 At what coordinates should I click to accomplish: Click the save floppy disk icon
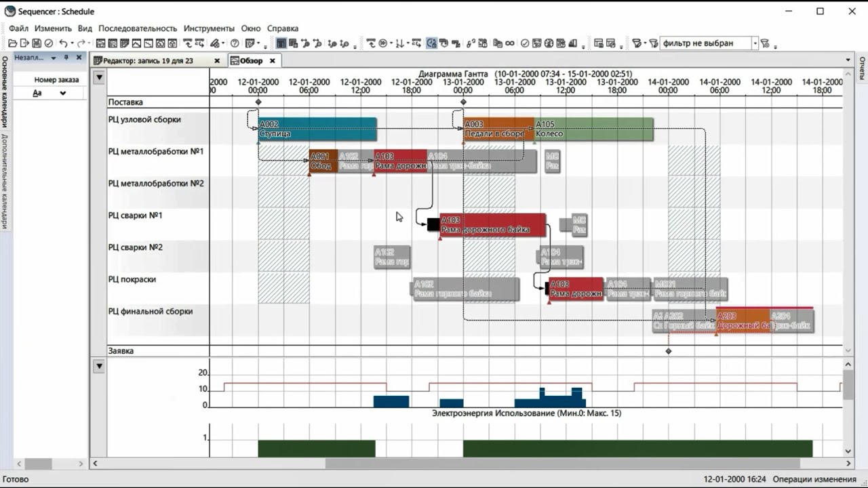(x=37, y=43)
